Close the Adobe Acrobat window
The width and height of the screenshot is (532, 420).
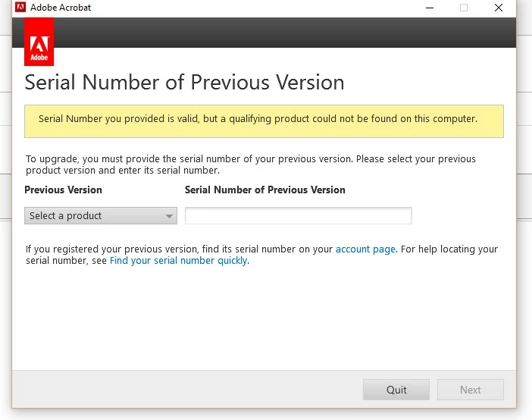pos(499,8)
